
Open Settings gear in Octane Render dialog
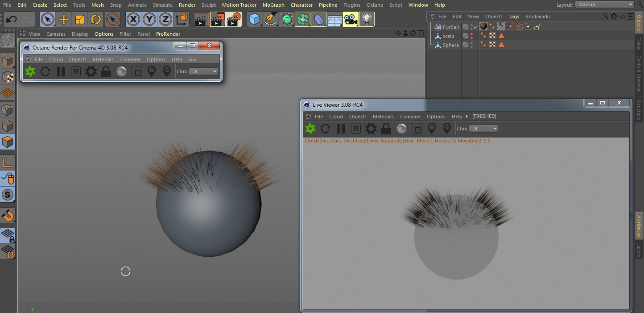coord(91,71)
